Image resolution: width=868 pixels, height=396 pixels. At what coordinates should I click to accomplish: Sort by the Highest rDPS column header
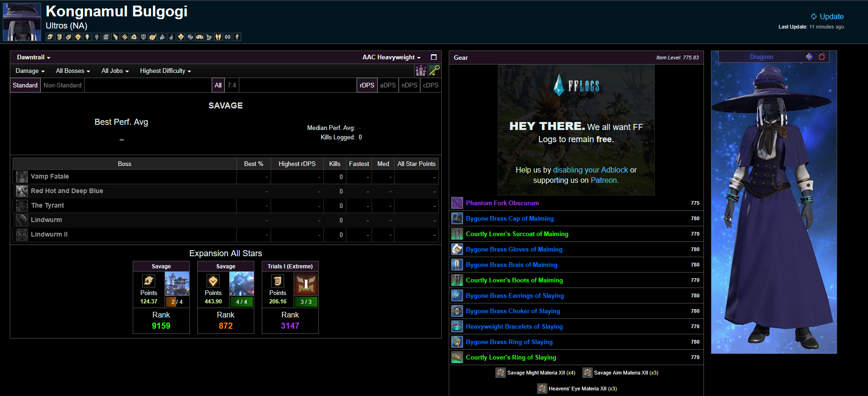click(297, 164)
